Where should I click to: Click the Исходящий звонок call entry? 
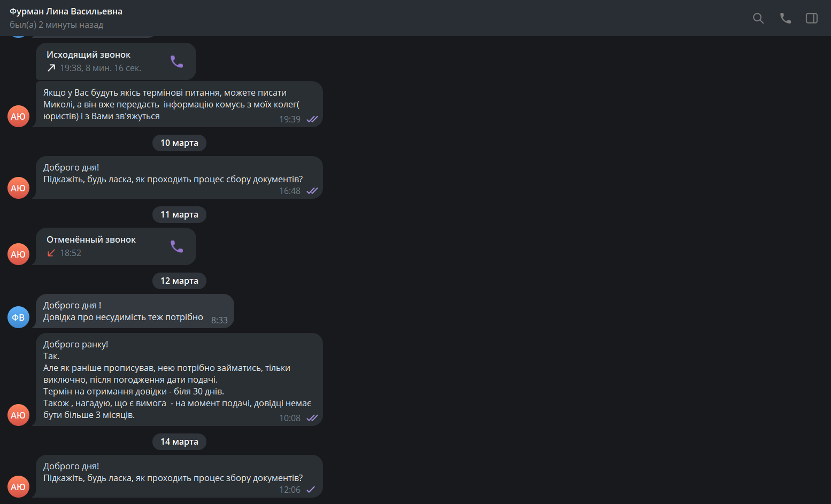[116, 61]
